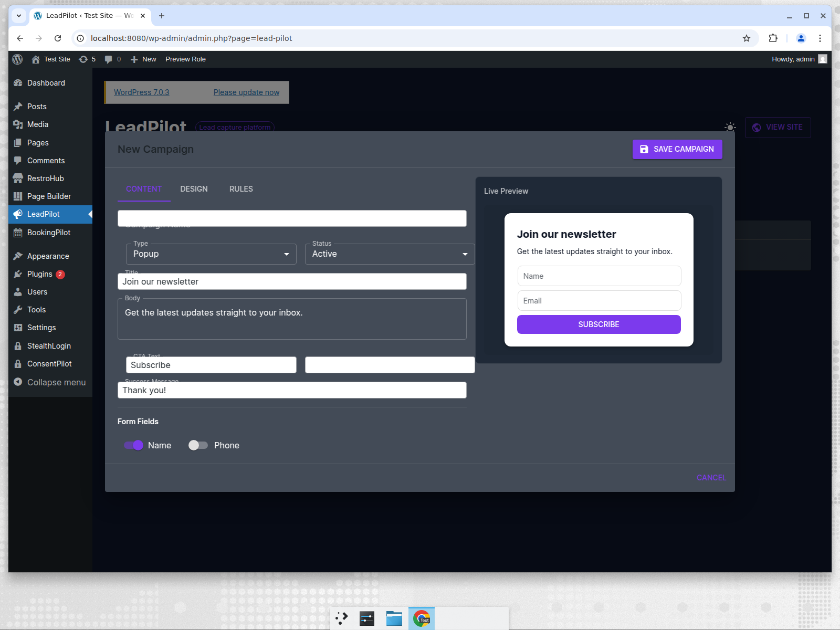Click the CANCEL button
This screenshot has width=840, height=630.
click(x=711, y=478)
